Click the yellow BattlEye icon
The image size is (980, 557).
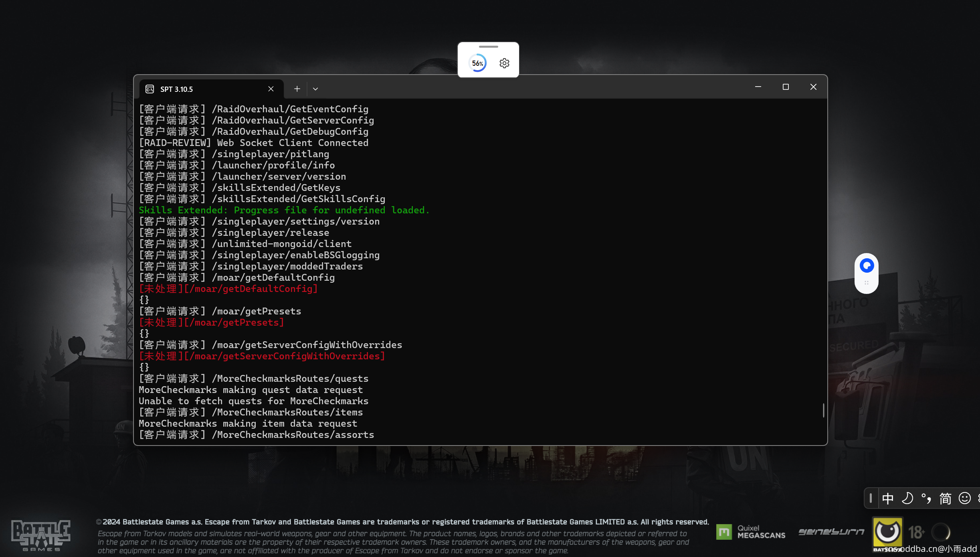(887, 532)
